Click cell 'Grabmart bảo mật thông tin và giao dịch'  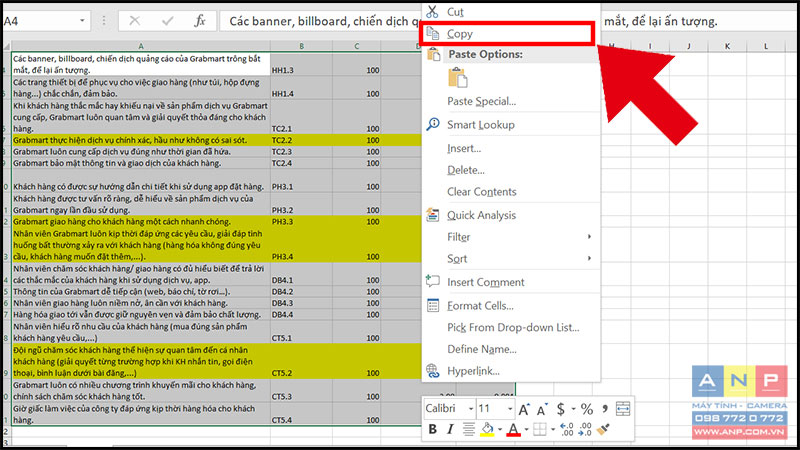coord(141,163)
